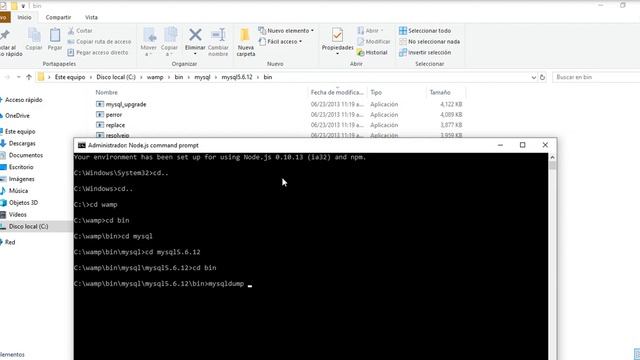The width and height of the screenshot is (640, 360).
Task: Expand the address bar history dropdown
Action: pyautogui.click(x=533, y=77)
